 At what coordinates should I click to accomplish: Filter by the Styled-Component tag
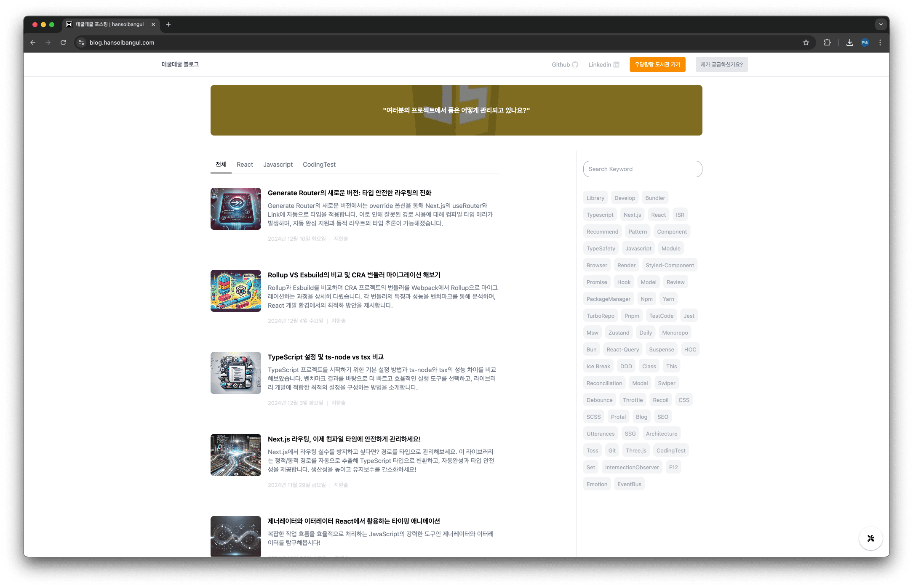point(670,265)
